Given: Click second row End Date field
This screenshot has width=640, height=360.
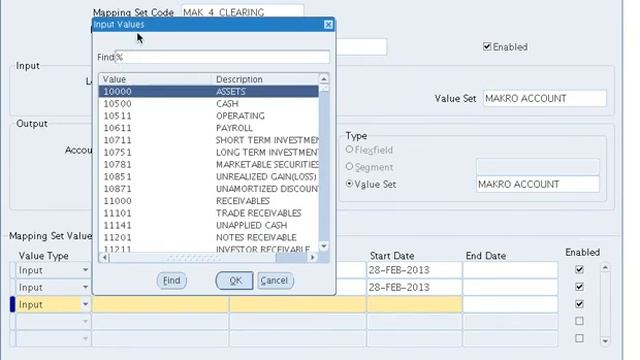Looking at the screenshot, I should (510, 287).
